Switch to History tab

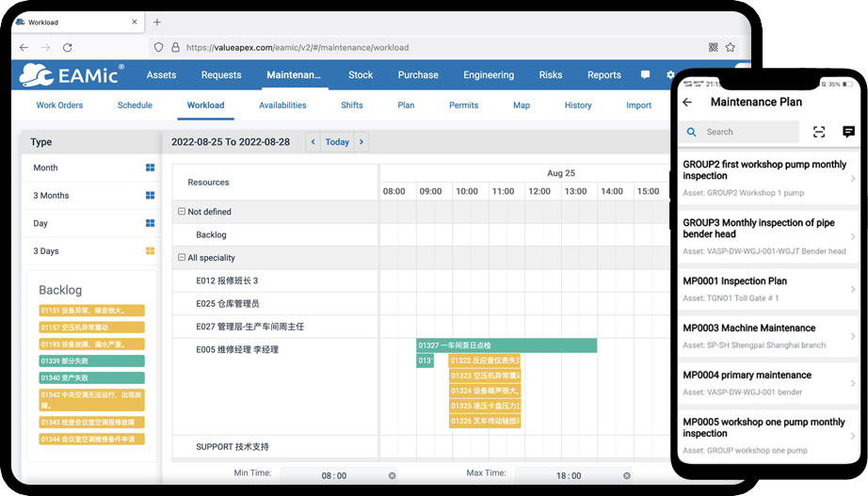tap(578, 105)
